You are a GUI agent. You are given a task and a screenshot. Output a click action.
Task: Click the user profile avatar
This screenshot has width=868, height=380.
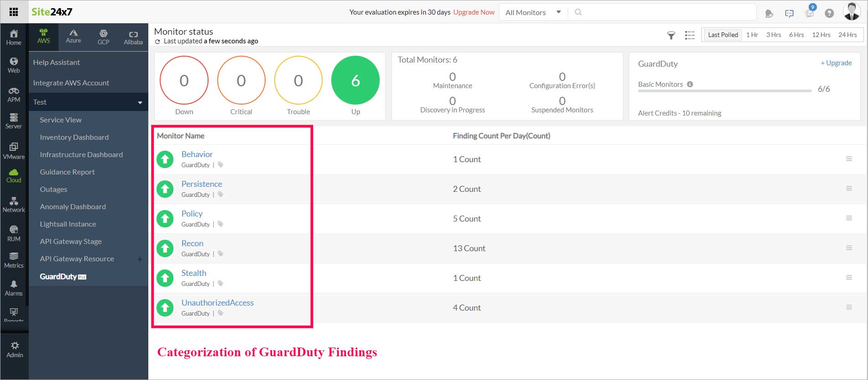tap(851, 11)
